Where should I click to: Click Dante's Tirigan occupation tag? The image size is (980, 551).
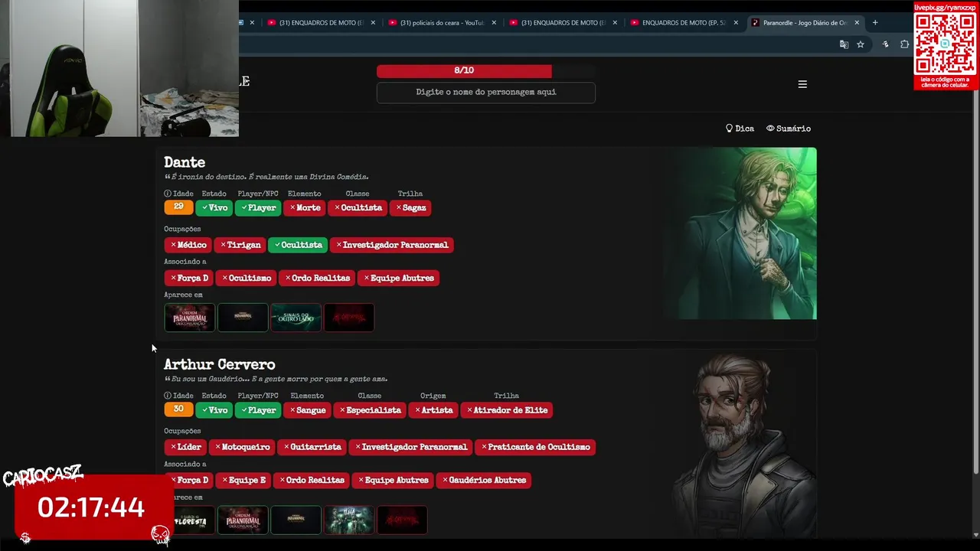pos(240,245)
